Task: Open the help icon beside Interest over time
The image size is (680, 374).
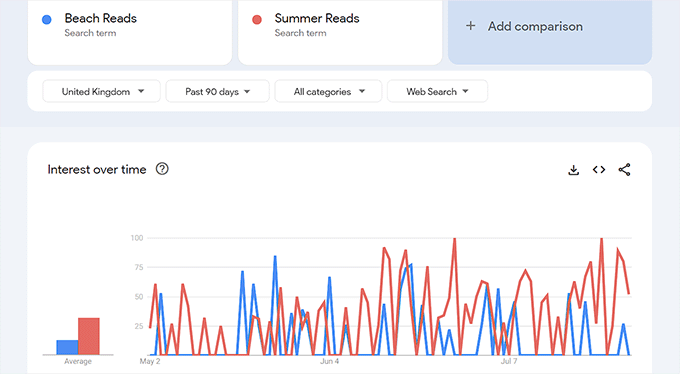Action: pyautogui.click(x=162, y=169)
